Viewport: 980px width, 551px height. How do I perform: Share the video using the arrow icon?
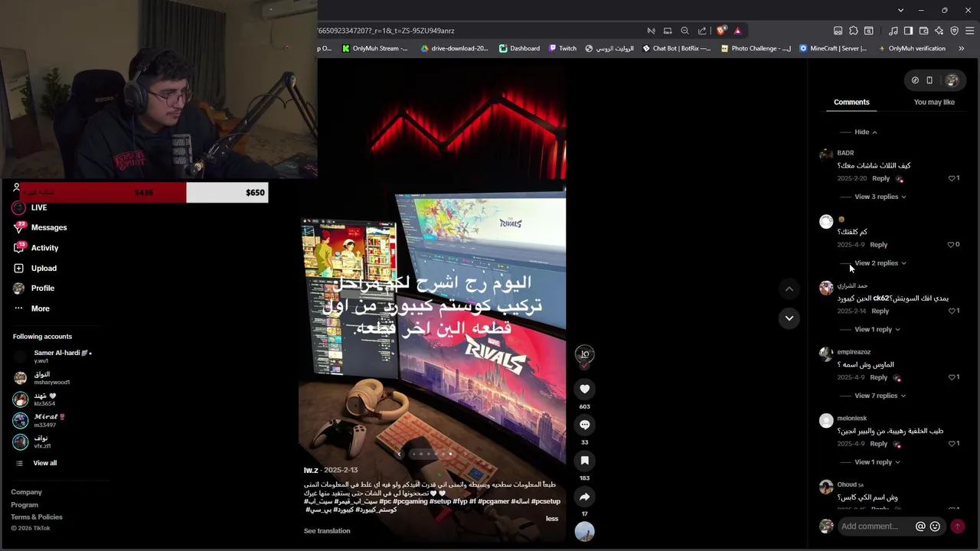click(x=584, y=497)
